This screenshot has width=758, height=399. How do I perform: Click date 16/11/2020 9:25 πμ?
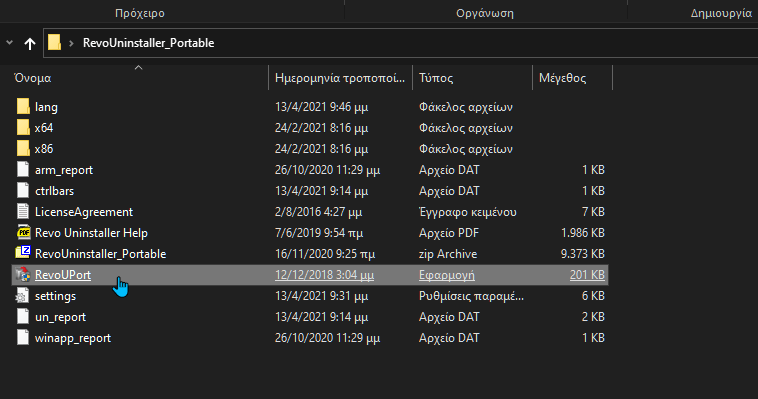(325, 254)
